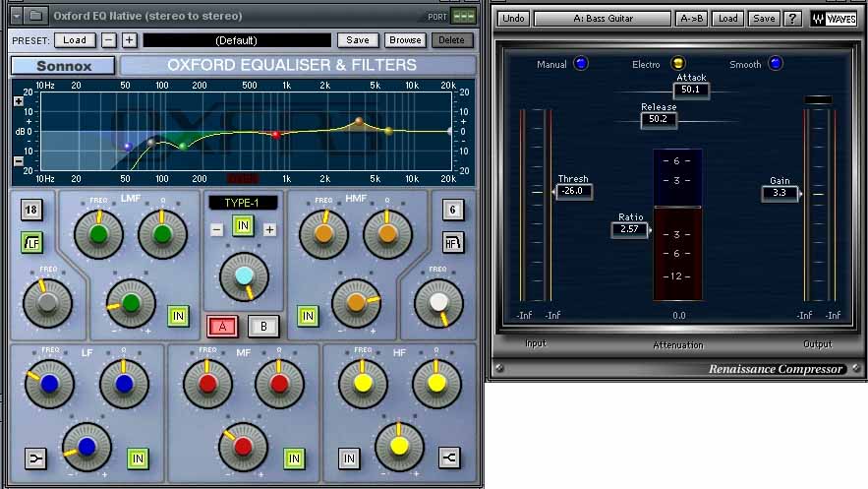The image size is (868, 489).
Task: Click the HF gain yellow knob
Action: click(399, 446)
